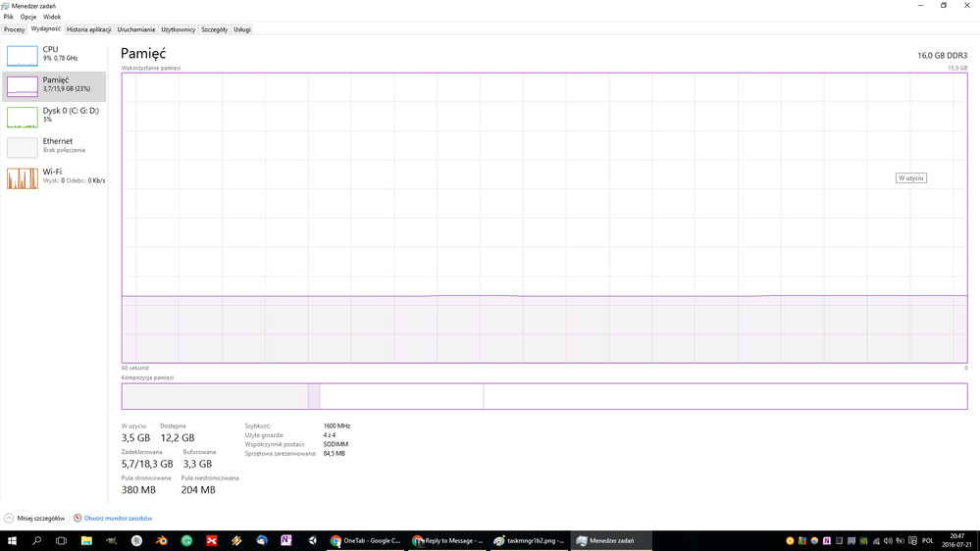Launch Unity from the taskbar
Image resolution: width=980 pixels, height=551 pixels.
click(x=312, y=540)
